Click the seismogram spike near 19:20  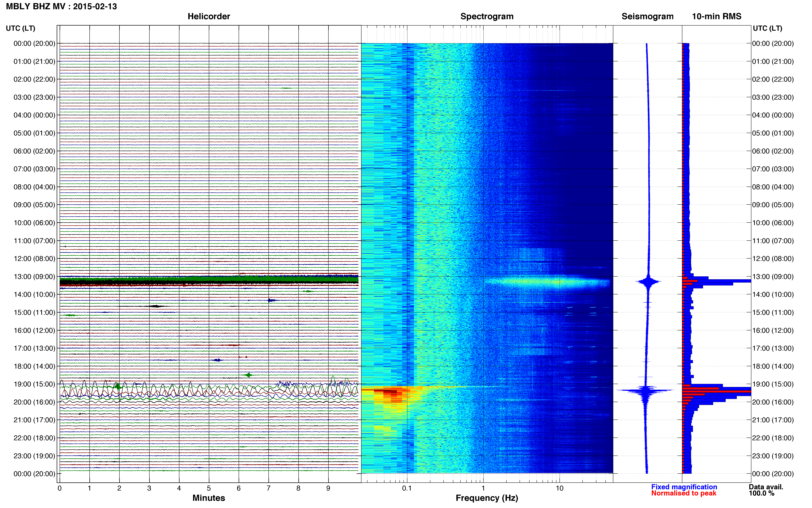pyautogui.click(x=645, y=390)
